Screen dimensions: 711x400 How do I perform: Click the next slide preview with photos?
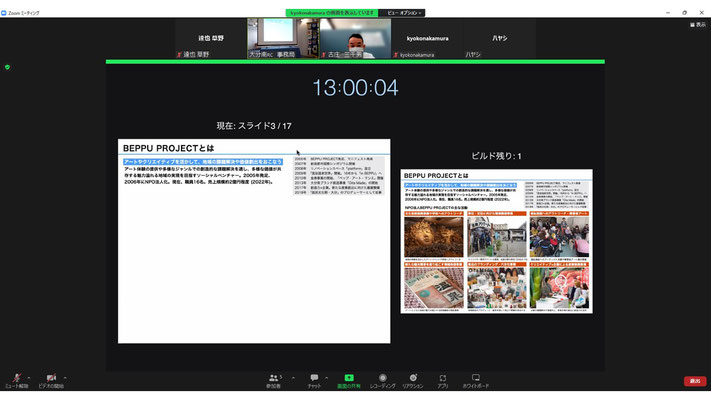tap(497, 241)
